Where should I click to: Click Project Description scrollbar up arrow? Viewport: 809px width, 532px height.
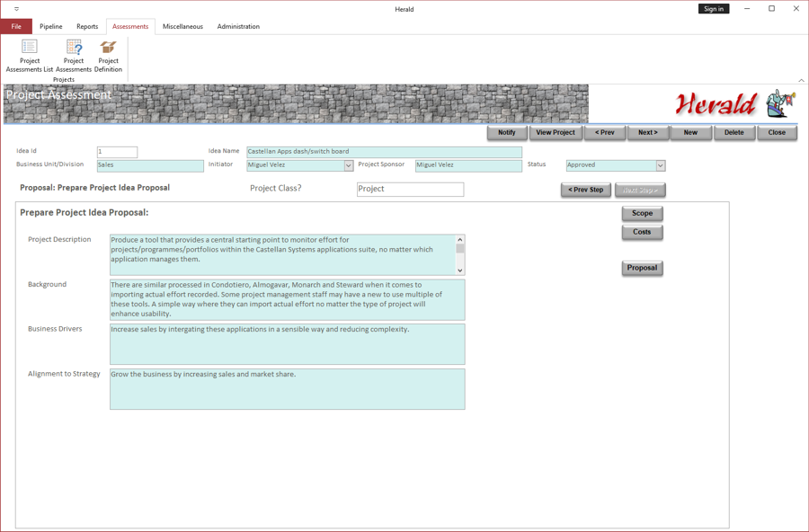(460, 240)
